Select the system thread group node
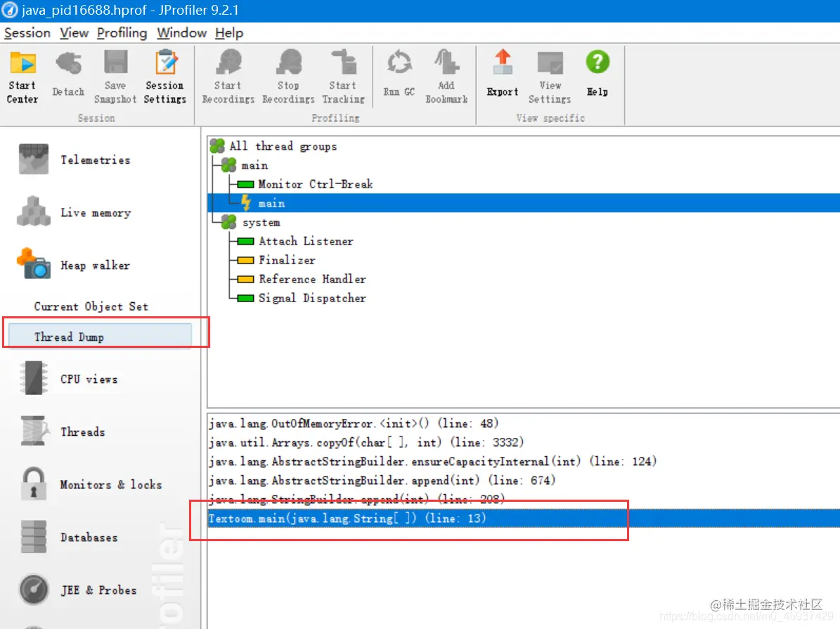The height and width of the screenshot is (629, 840). (x=251, y=222)
